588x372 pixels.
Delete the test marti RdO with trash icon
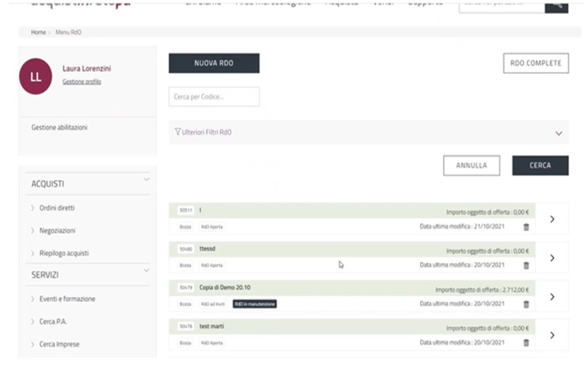click(526, 343)
